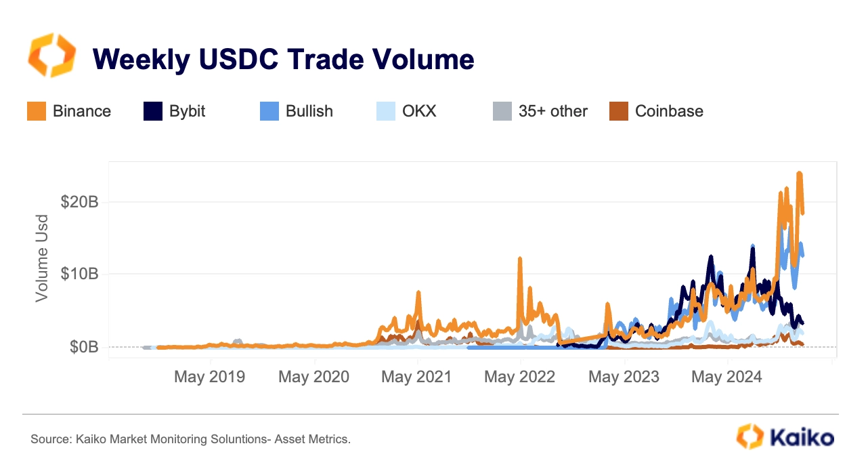The height and width of the screenshot is (469, 868).
Task: Click the Kaiko source attribution text
Action: coord(190,440)
